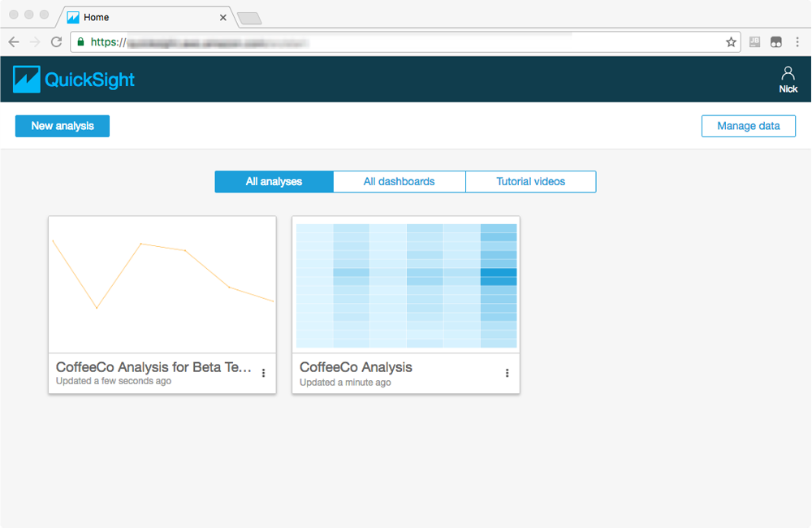Click the extension icon left of Chrome menu
Viewport: 812px width, 528px height.
point(775,42)
